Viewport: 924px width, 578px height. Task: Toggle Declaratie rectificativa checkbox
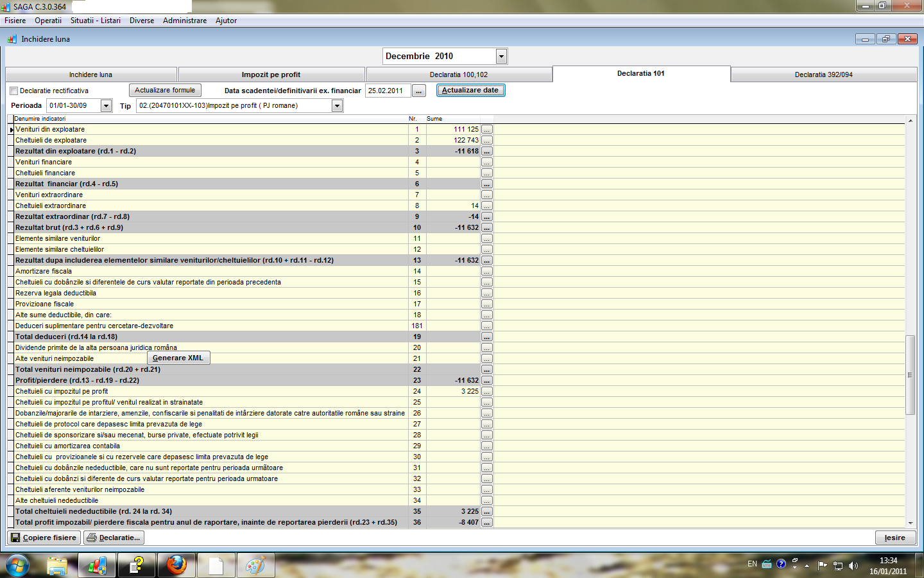pos(14,91)
